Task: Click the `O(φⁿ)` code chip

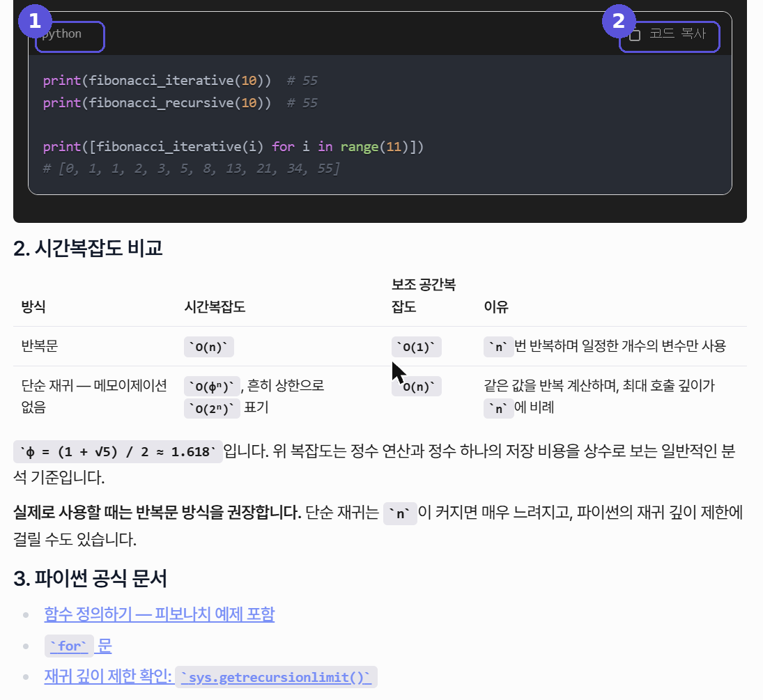Action: [x=212, y=387]
